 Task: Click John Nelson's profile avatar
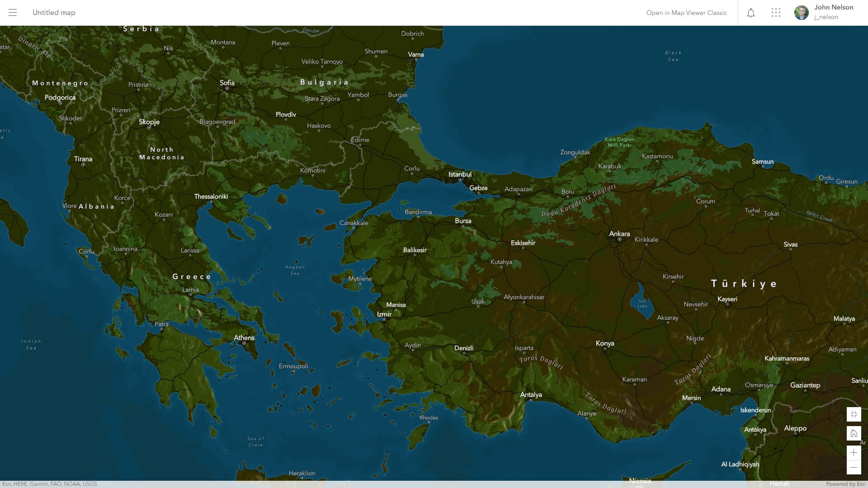(x=801, y=13)
